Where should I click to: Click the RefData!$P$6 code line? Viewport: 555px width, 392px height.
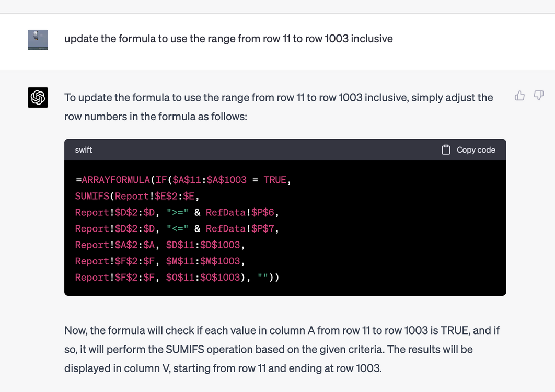[177, 213]
